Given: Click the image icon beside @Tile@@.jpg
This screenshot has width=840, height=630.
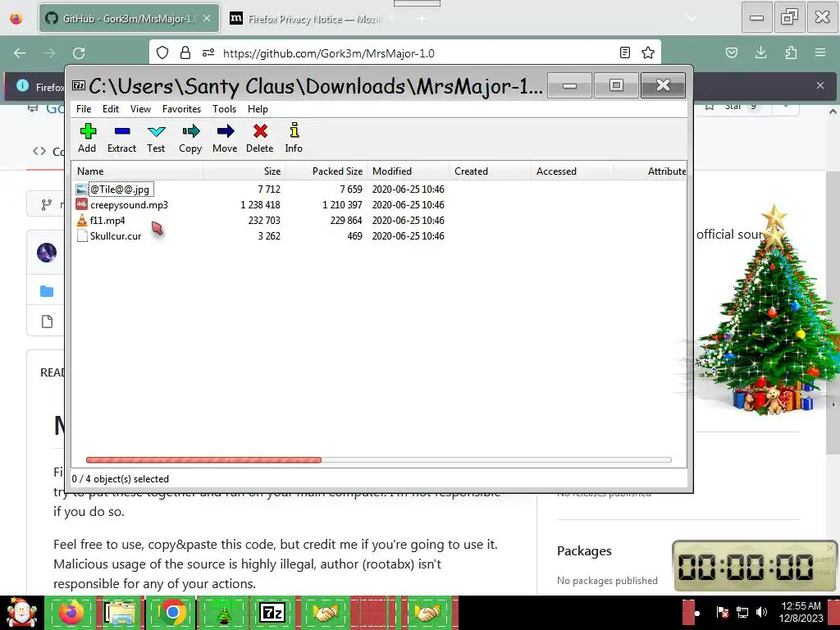Looking at the screenshot, I should [81, 189].
